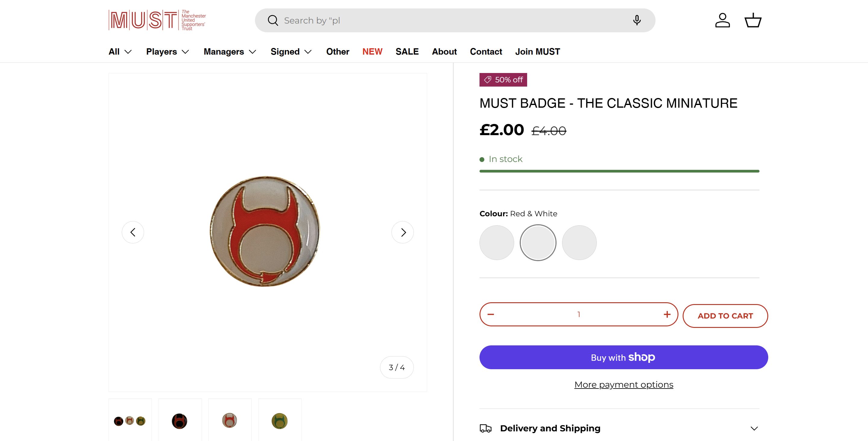
Task: Open the SALE menu item
Action: coord(407,52)
